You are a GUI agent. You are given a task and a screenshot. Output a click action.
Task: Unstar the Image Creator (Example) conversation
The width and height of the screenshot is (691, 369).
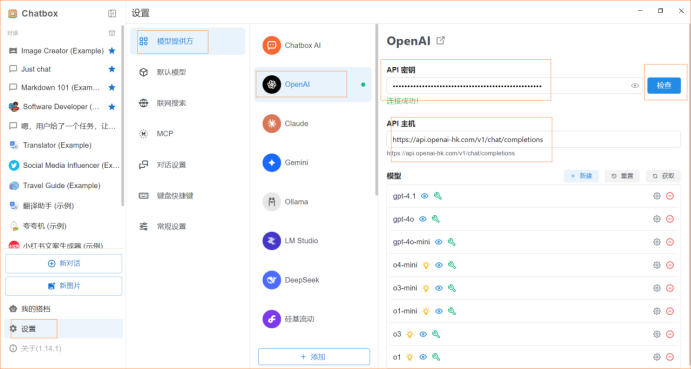coord(112,51)
